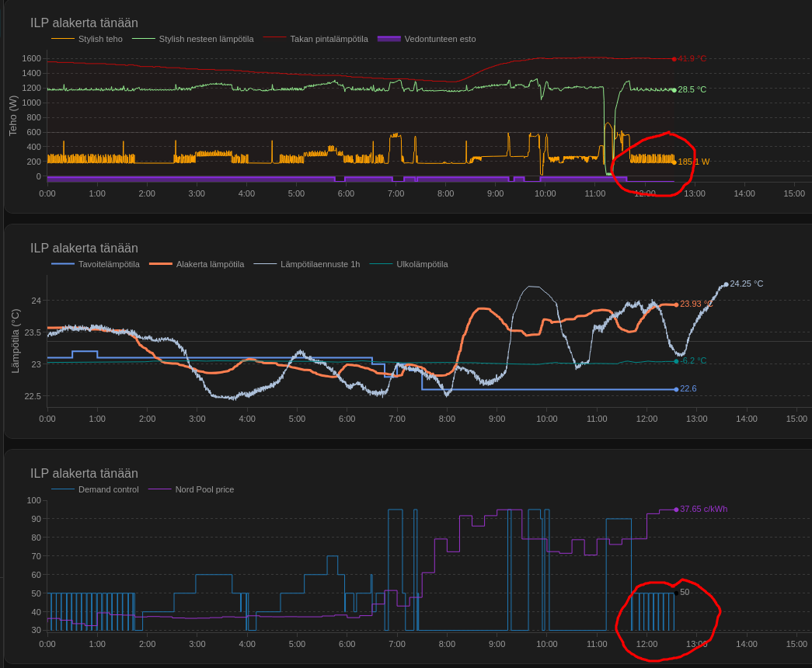
Task: Click the red 41.9 °C value marker
Action: (x=692, y=59)
